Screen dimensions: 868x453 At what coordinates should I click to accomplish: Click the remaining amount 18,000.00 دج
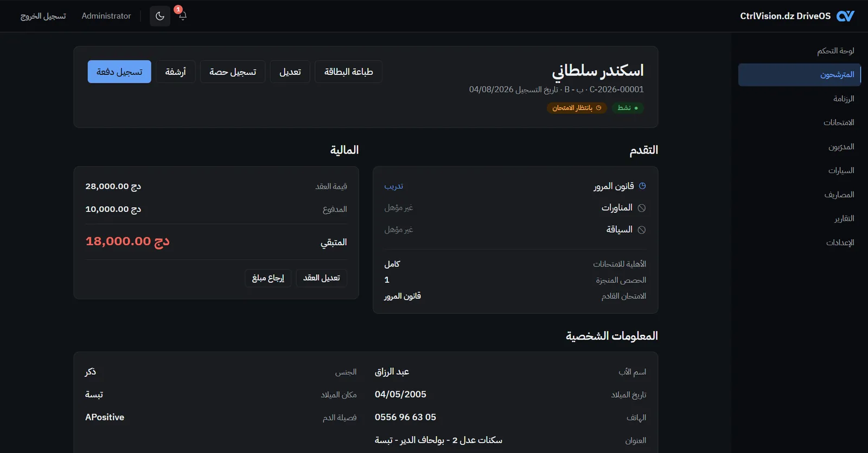click(127, 241)
